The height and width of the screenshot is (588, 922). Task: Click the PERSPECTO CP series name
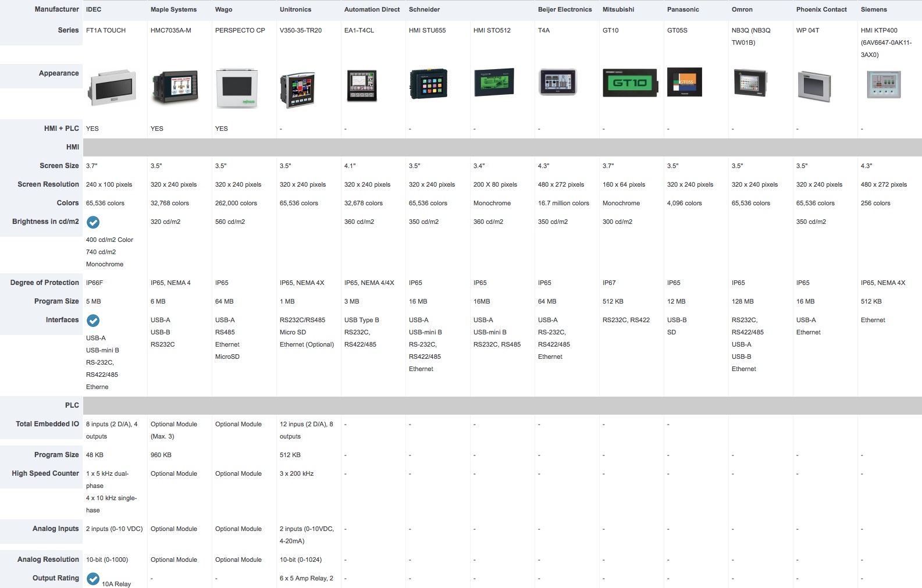pyautogui.click(x=240, y=30)
